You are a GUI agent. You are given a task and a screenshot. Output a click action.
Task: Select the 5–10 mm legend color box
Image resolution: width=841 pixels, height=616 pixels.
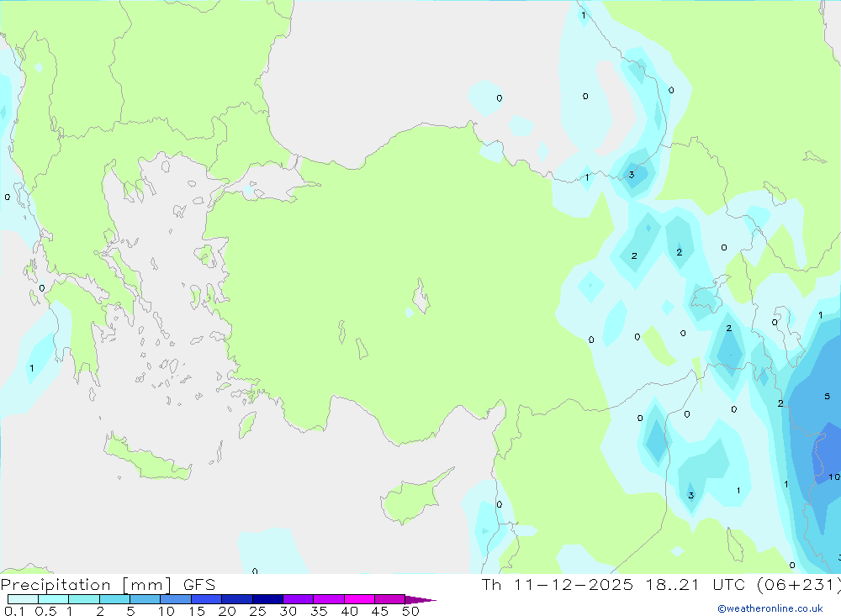click(145, 599)
